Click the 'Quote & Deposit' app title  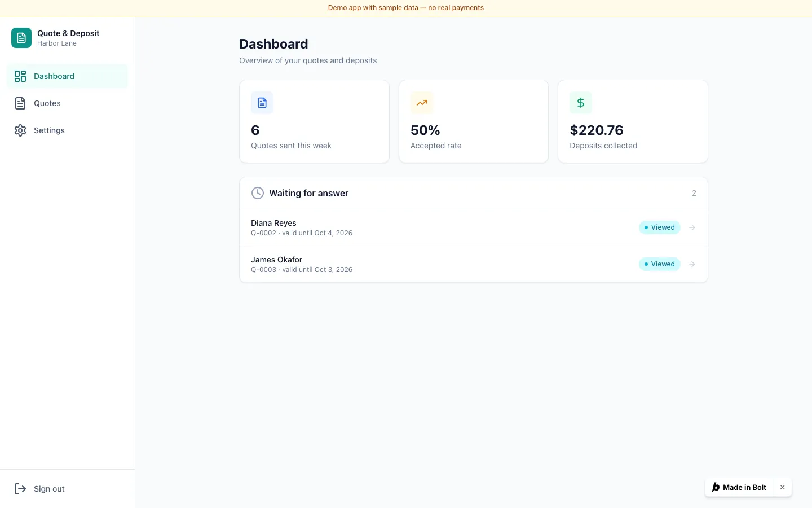tap(68, 33)
